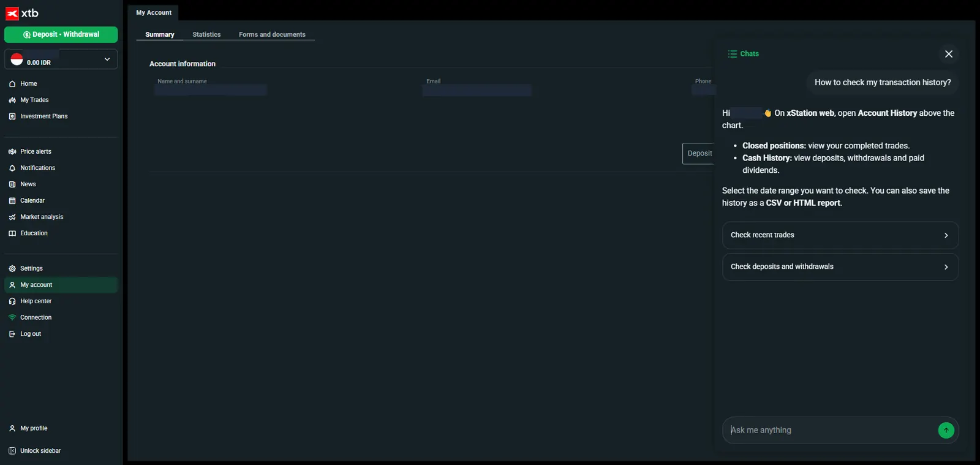Click the Education book icon

[12, 233]
